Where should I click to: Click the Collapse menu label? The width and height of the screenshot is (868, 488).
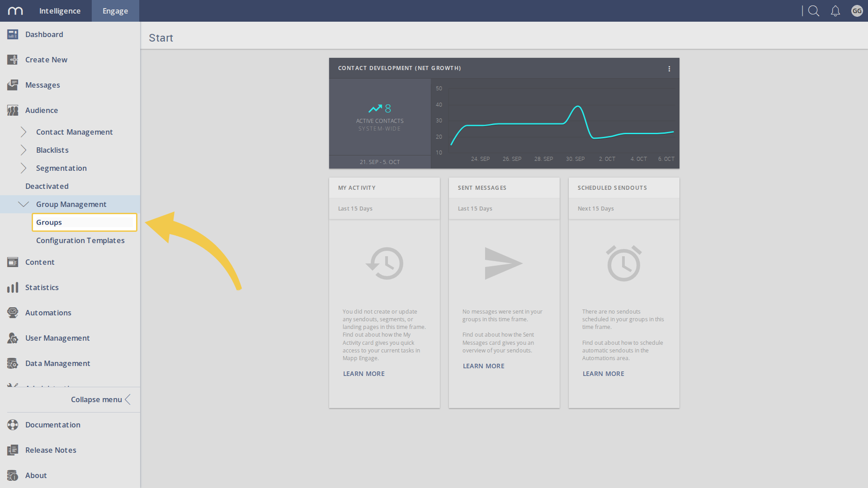96,399
